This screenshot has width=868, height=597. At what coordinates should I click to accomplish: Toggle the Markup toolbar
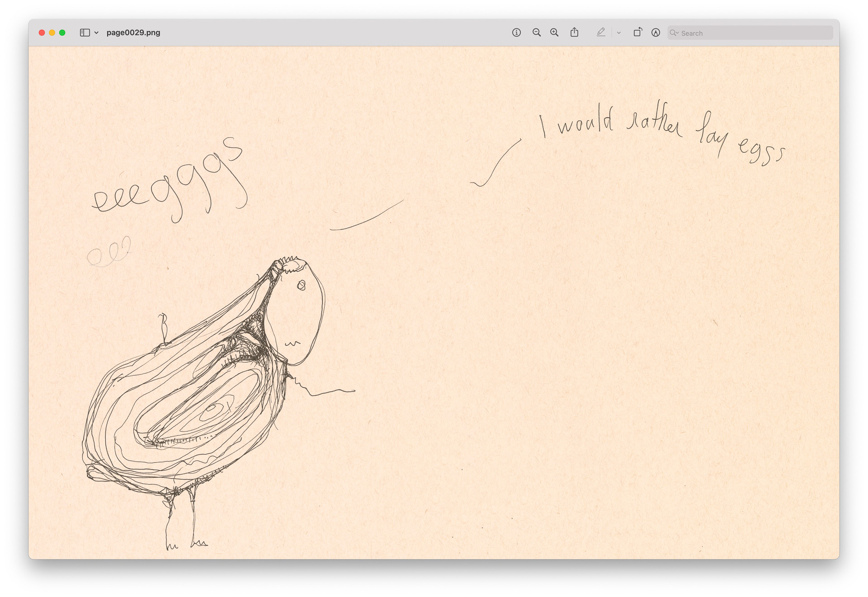[656, 32]
